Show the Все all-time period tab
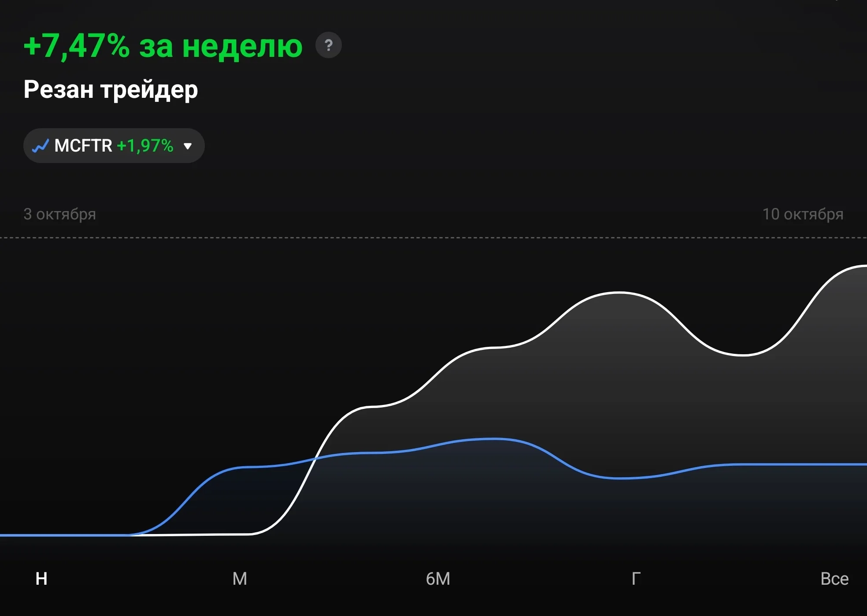867x616 pixels. (x=834, y=579)
